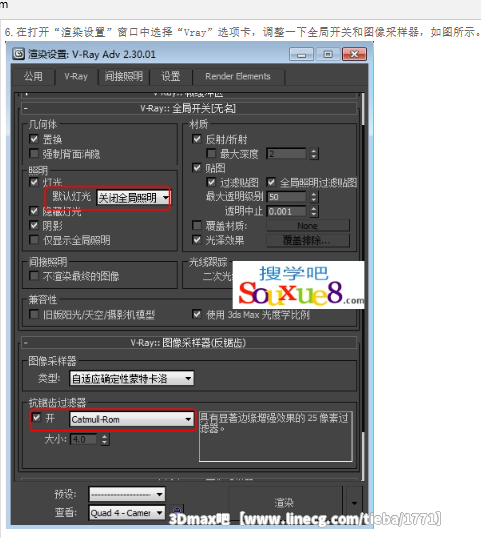Click the 最大深度 spinner arrows

314,154
